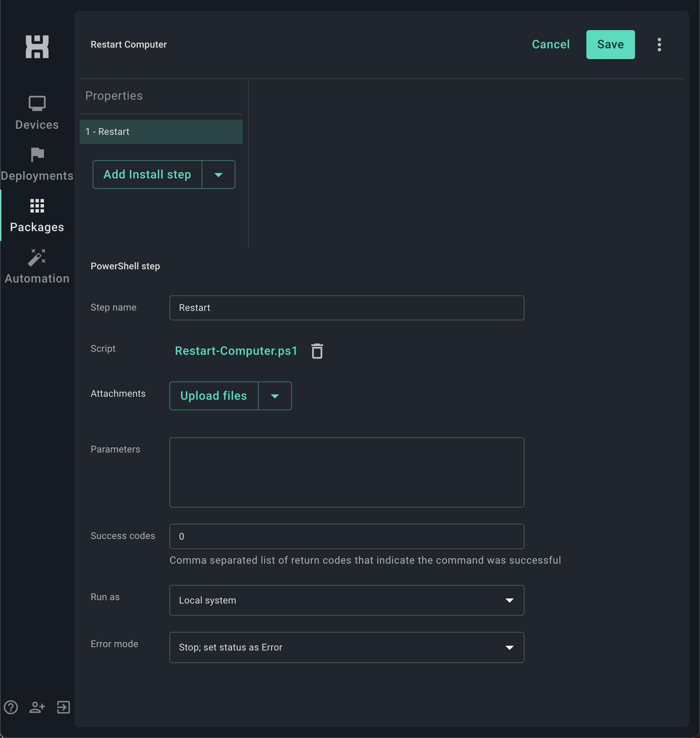This screenshot has height=738, width=700.
Task: Expand the Add Install step dropdown arrow
Action: coord(218,174)
